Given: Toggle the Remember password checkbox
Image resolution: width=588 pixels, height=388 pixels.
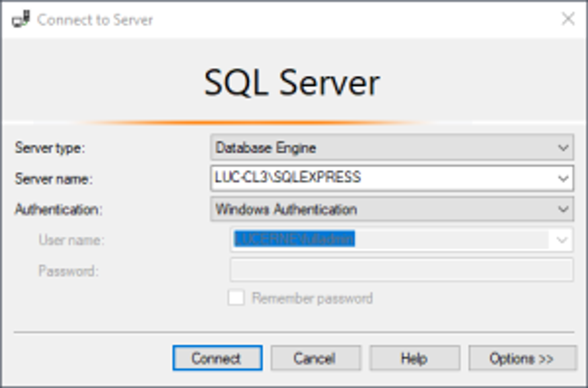Looking at the screenshot, I should 236,298.
